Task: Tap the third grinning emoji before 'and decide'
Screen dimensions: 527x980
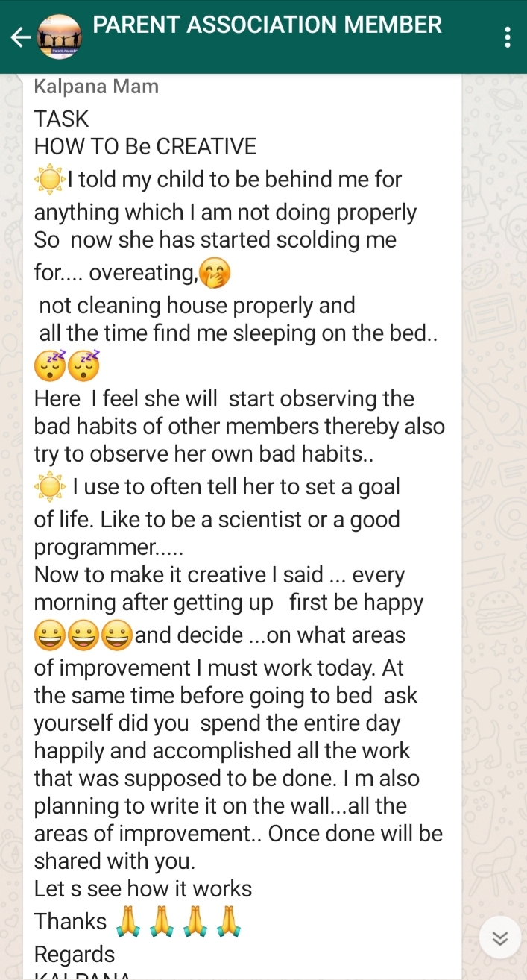Action: [117, 635]
